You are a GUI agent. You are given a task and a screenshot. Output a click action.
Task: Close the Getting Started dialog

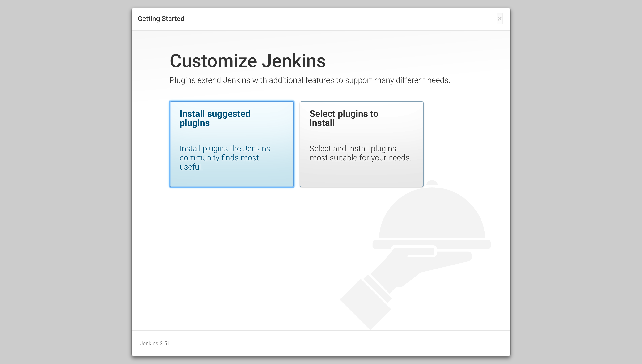click(499, 19)
